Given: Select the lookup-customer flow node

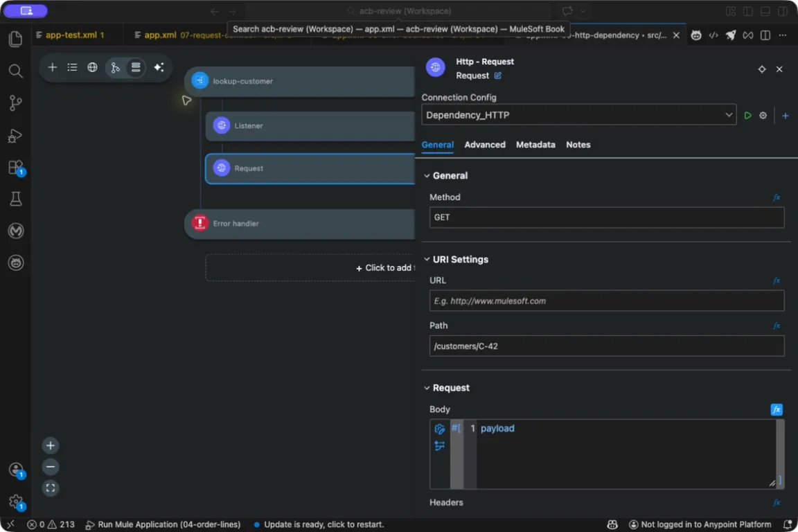Looking at the screenshot, I should click(300, 81).
